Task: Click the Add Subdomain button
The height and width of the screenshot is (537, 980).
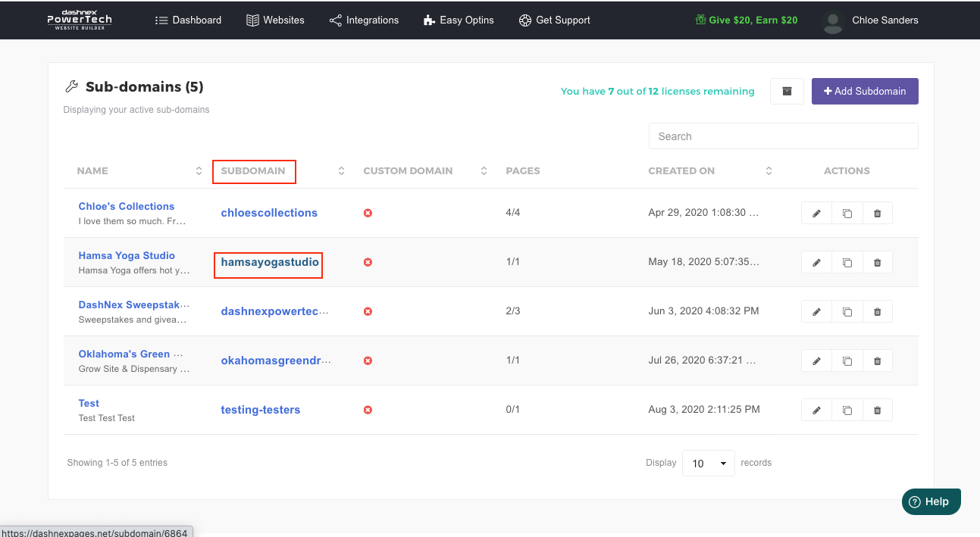Action: tap(865, 91)
